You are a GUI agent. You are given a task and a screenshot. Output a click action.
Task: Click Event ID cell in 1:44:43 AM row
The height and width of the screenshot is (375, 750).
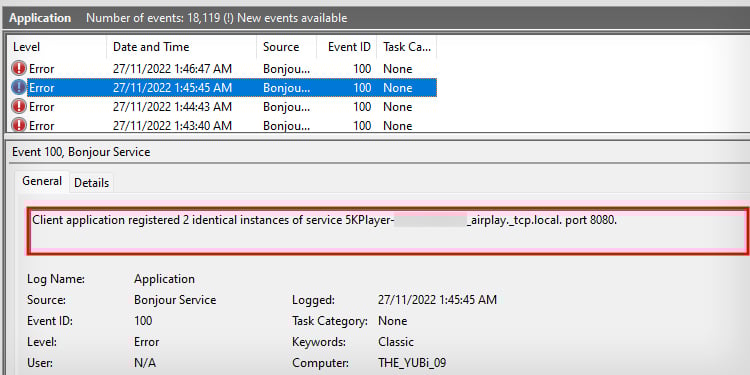pyautogui.click(x=362, y=106)
